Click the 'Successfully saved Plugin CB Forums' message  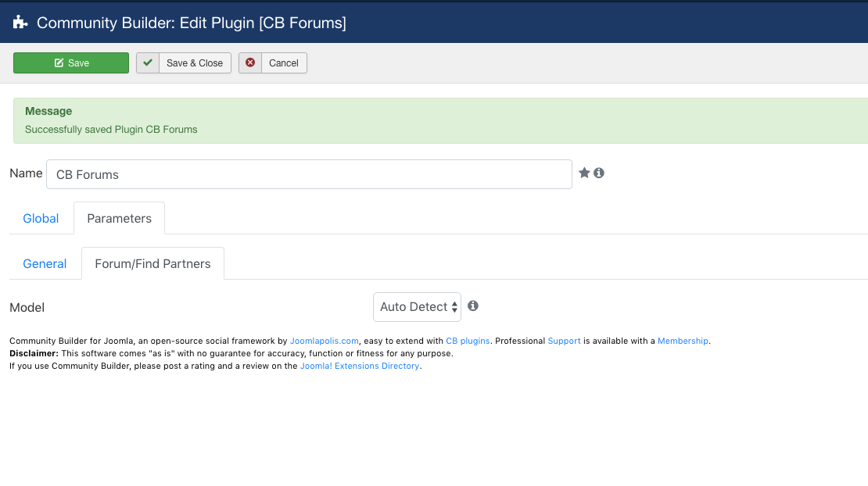(111, 130)
